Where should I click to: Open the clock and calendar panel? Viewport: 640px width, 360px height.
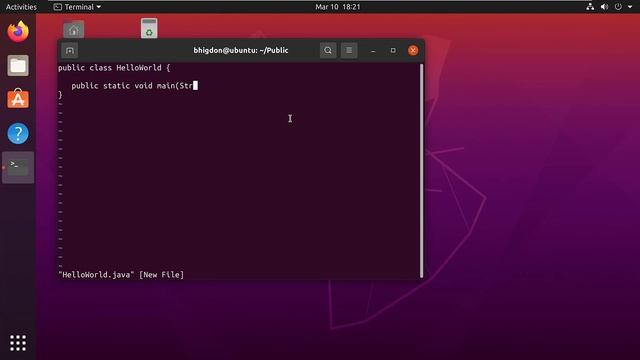(338, 7)
